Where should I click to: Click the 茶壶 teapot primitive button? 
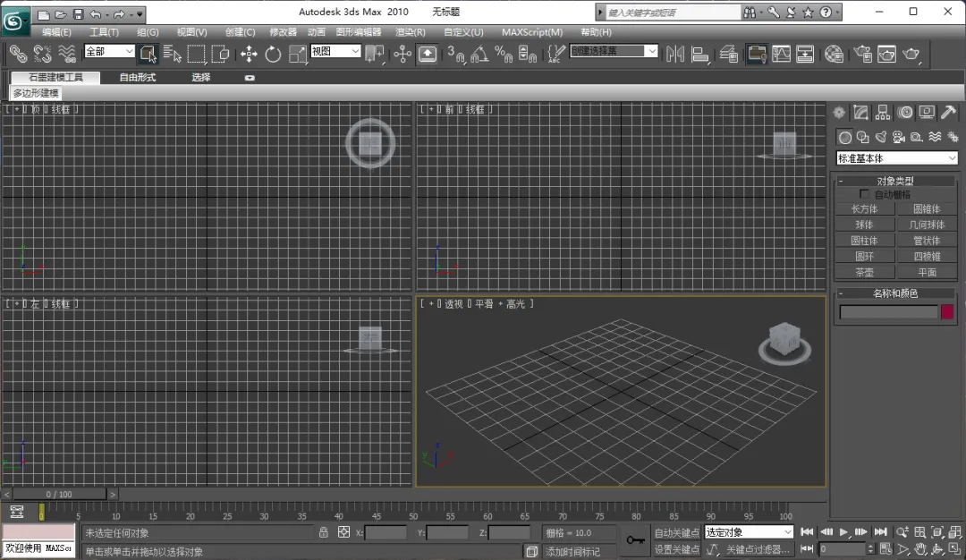(x=864, y=272)
